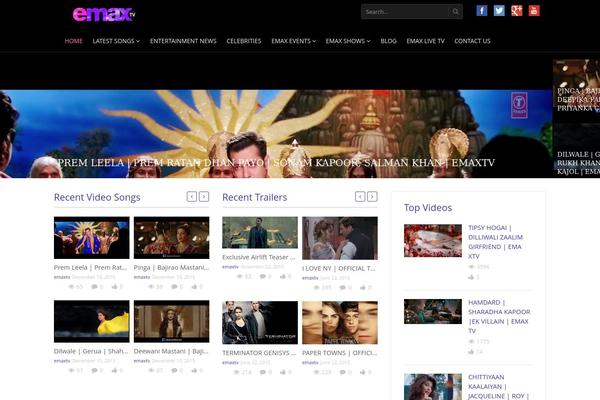Image resolution: width=600 pixels, height=400 pixels.
Task: Open Emax Live TV menu item
Action: point(426,41)
